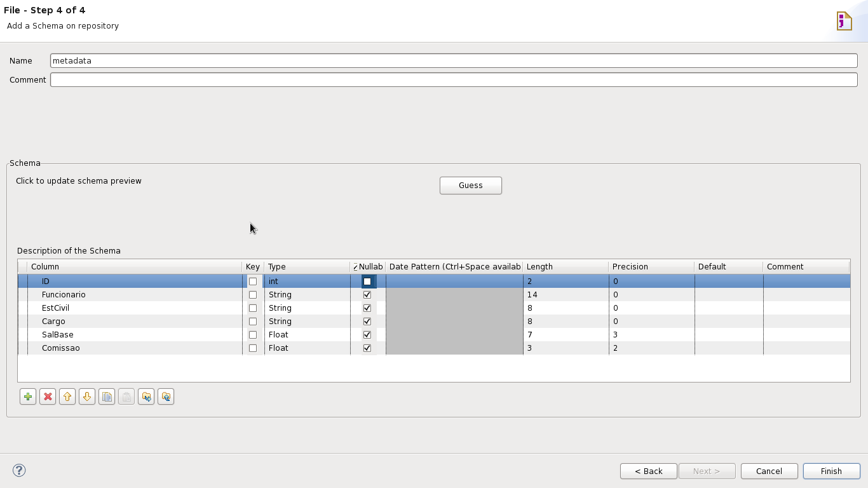Move the selected column up with the arrow

coord(67,396)
